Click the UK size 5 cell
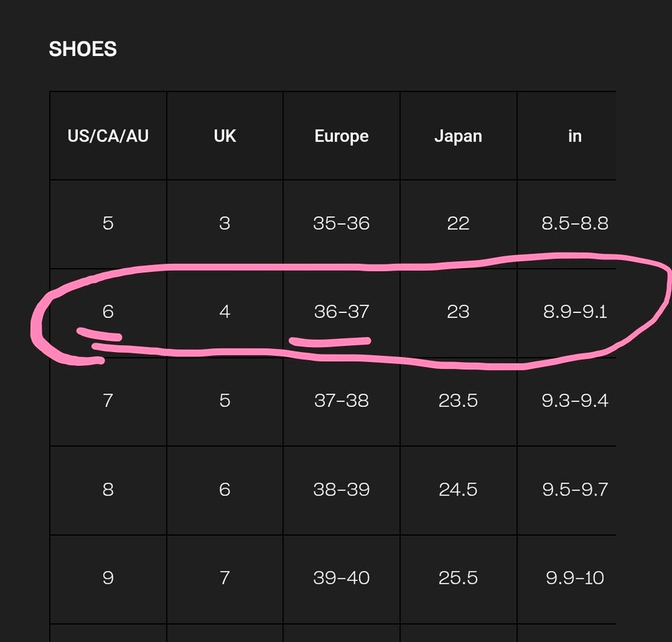672x642 pixels. point(225,400)
